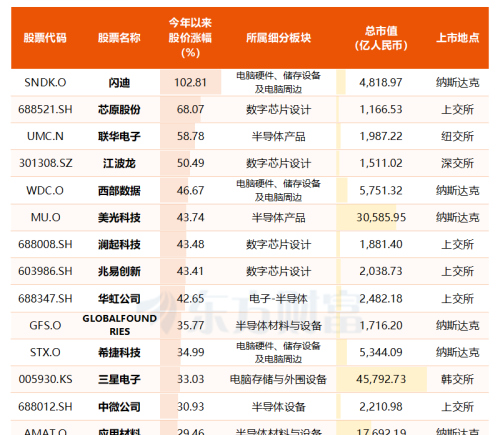Select stock code 301308.SZ

45,163
